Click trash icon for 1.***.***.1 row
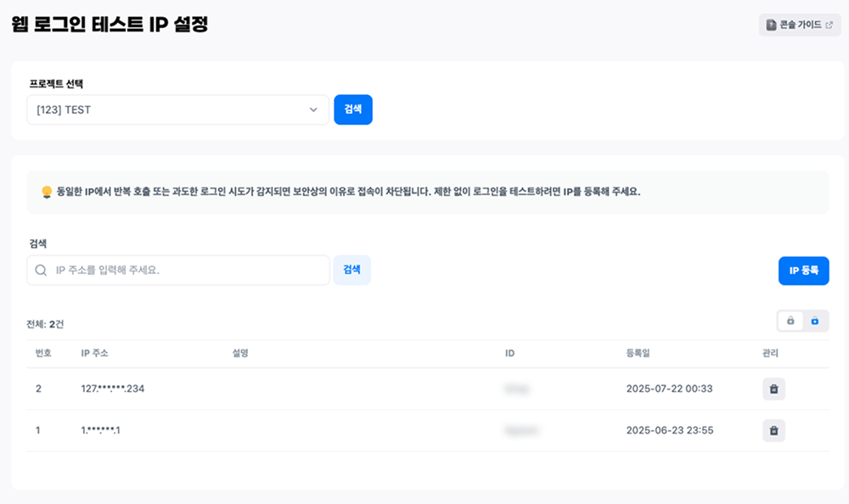The image size is (849, 504). tap(773, 431)
